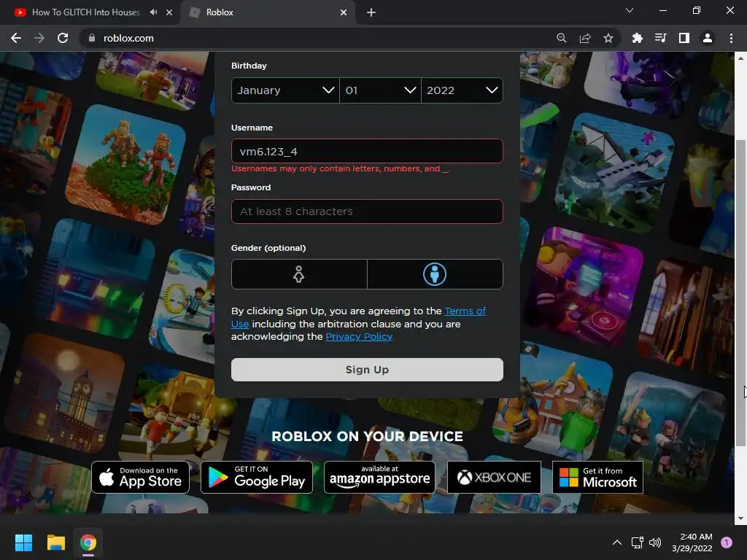Click roblox.com URL in address bar
Screen dimensions: 747x560
tap(128, 38)
